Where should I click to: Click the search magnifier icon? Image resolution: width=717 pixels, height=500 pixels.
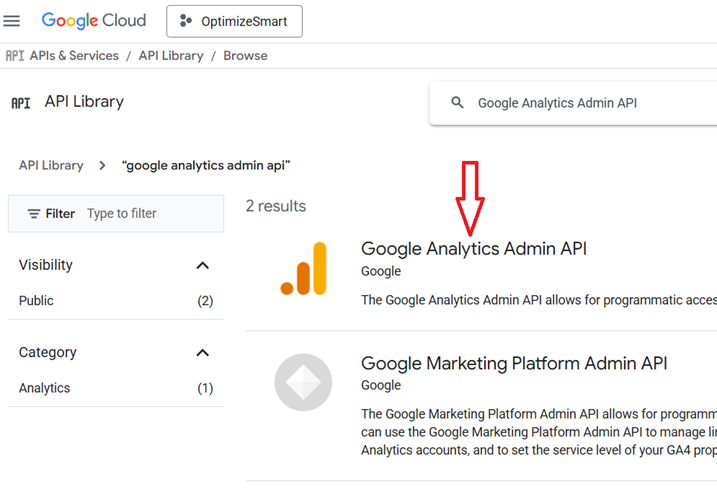(x=457, y=102)
